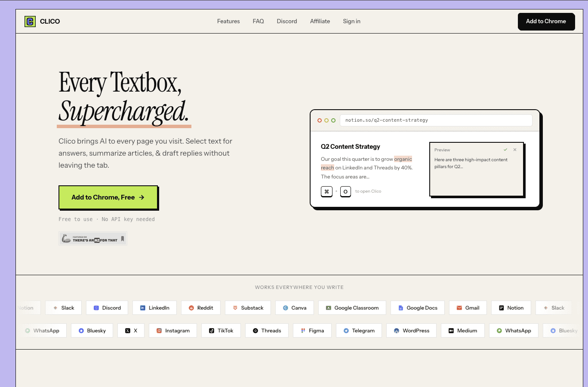Accept preview with the checkmark icon
Viewport: 588px width, 387px height.
point(505,150)
